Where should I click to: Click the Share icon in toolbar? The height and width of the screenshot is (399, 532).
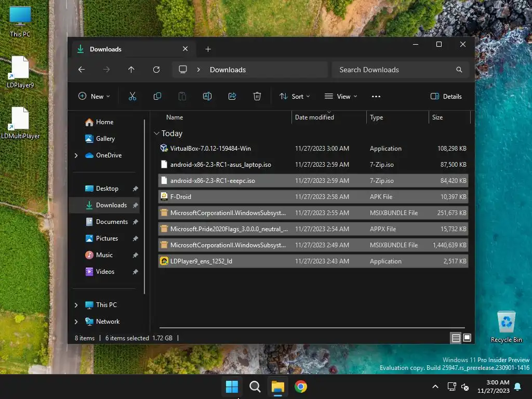point(232,96)
